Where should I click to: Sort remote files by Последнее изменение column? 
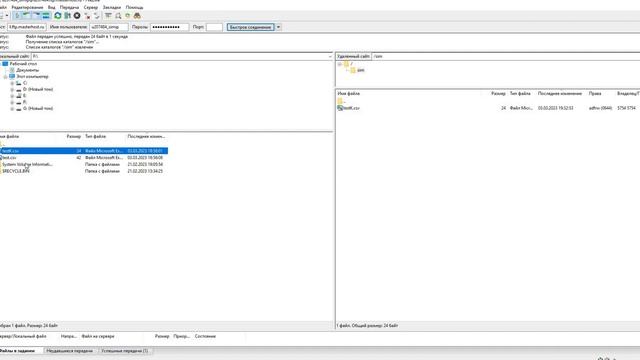560,93
